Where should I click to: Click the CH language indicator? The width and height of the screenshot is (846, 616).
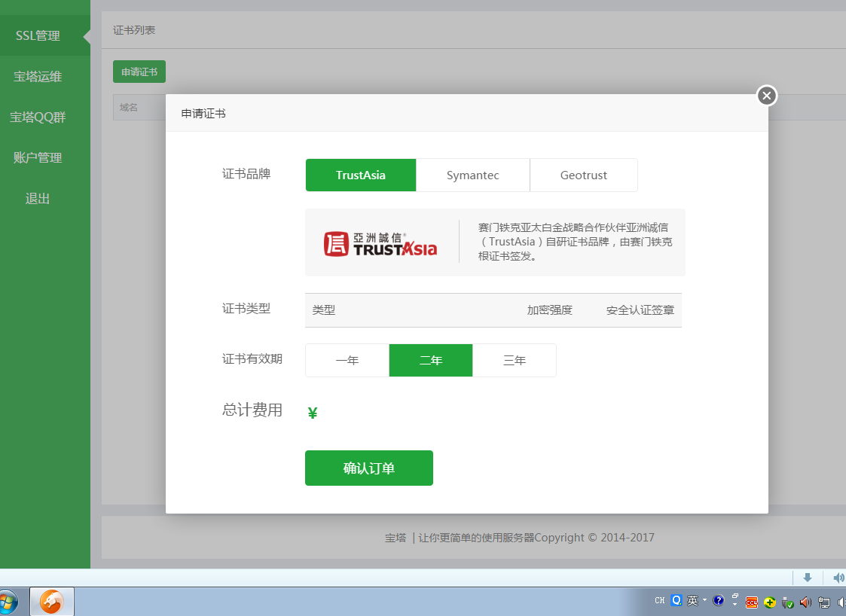660,600
